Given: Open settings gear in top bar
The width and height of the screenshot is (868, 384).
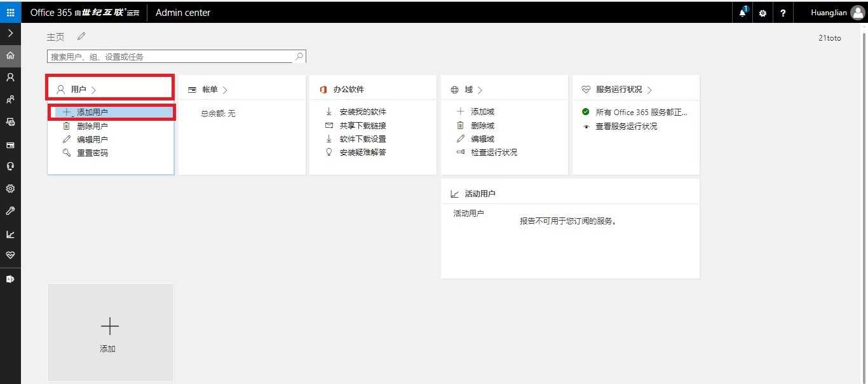Looking at the screenshot, I should (x=763, y=13).
